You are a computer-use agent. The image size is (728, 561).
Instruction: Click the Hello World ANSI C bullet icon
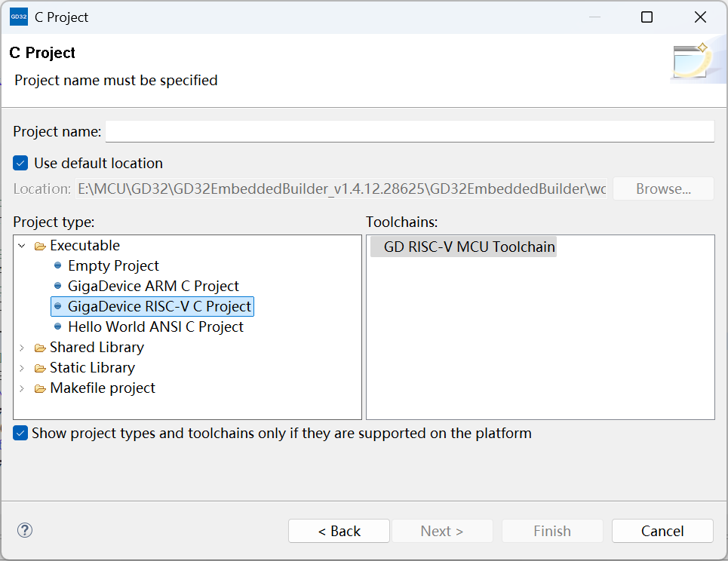[x=58, y=326]
